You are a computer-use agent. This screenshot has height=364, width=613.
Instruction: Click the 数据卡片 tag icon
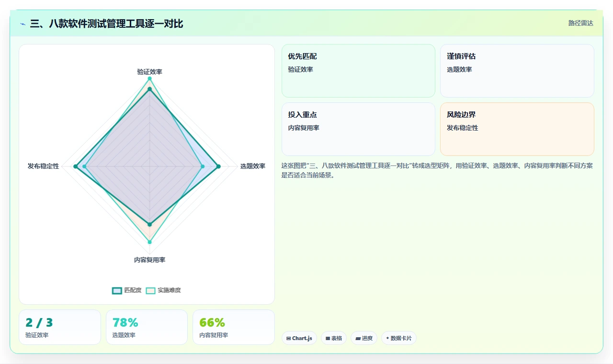(x=387, y=338)
